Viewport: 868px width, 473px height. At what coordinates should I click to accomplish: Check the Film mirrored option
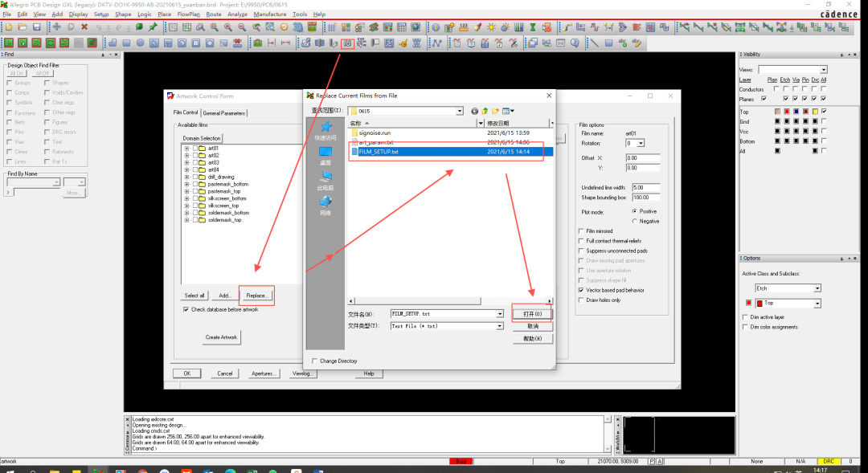(x=581, y=231)
